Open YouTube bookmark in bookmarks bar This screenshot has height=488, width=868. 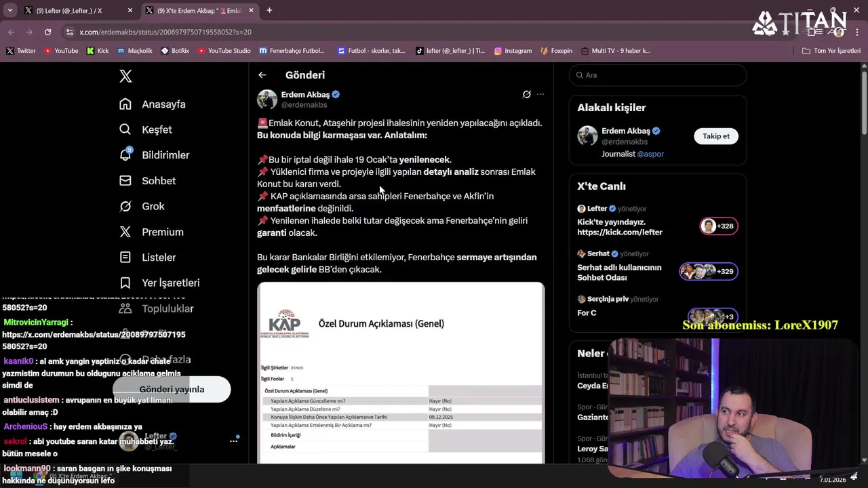[61, 51]
